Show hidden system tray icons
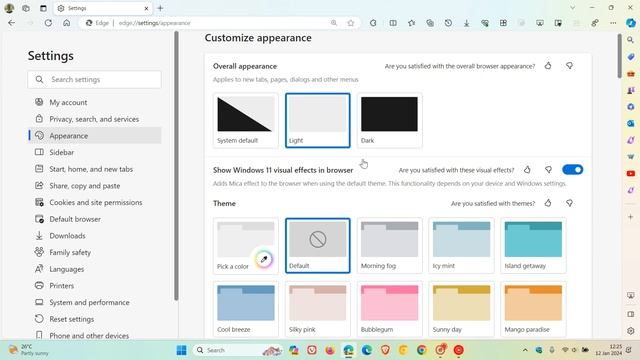The height and width of the screenshot is (360, 640). tap(525, 350)
